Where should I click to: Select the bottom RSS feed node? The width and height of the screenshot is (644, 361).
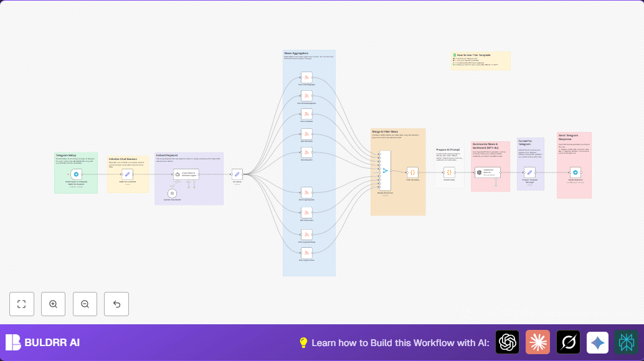(306, 253)
